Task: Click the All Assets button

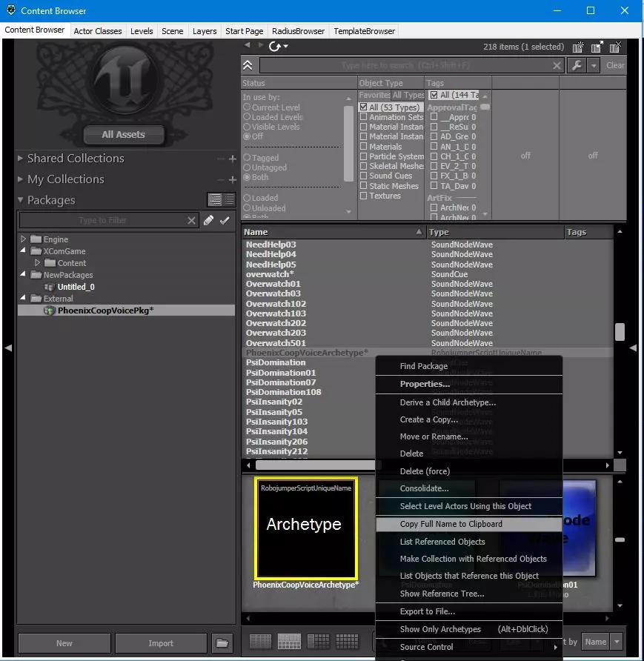Action: click(124, 135)
